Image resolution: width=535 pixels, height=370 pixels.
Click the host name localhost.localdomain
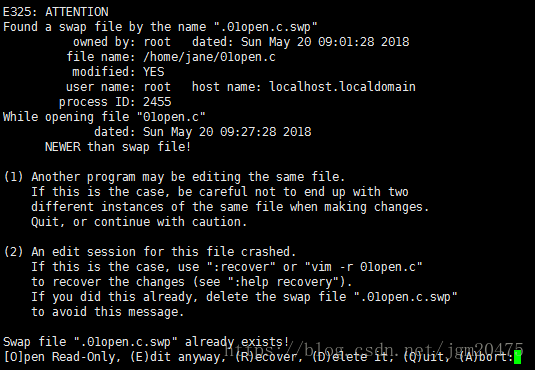pos(343,87)
